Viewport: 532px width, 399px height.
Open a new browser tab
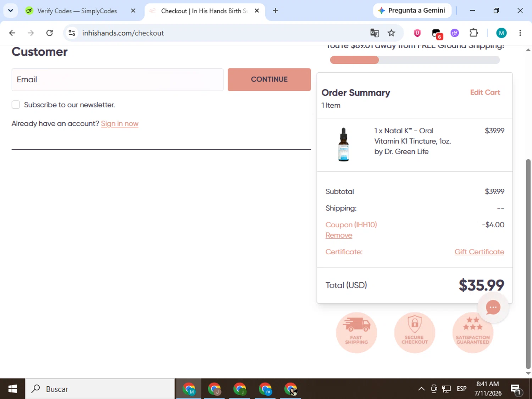tap(275, 11)
